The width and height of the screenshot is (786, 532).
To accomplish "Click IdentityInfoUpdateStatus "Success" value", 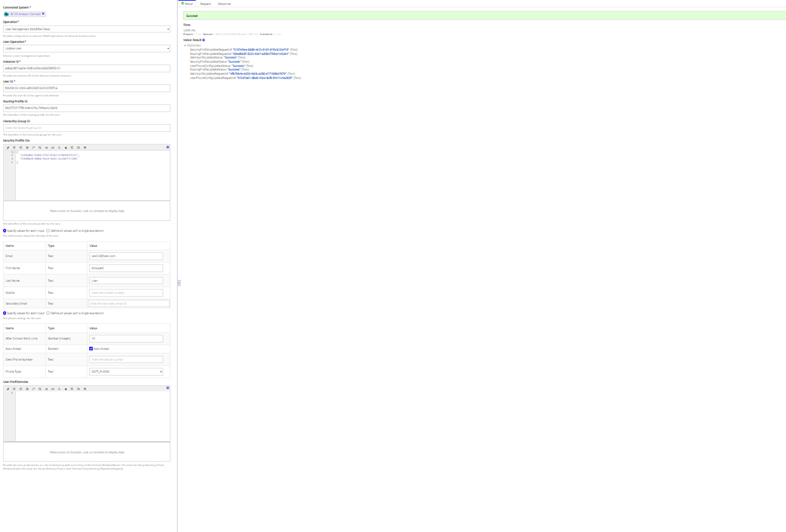I will [x=230, y=58].
